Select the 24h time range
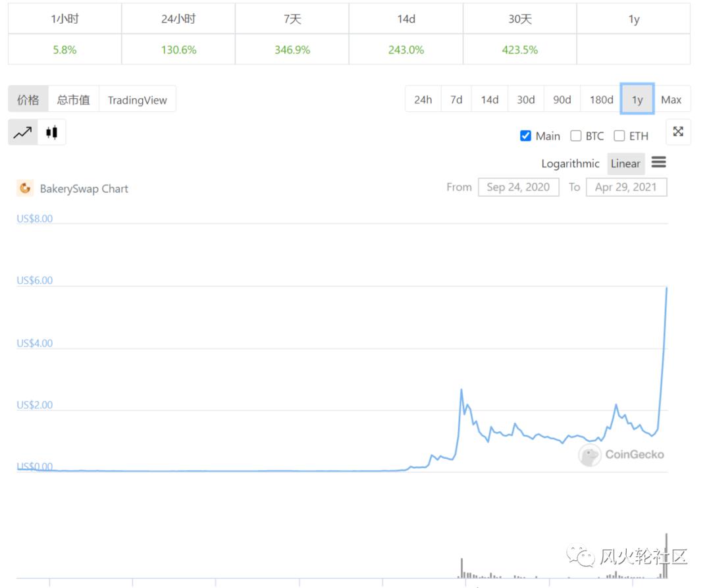The width and height of the screenshot is (711, 588). pos(423,99)
